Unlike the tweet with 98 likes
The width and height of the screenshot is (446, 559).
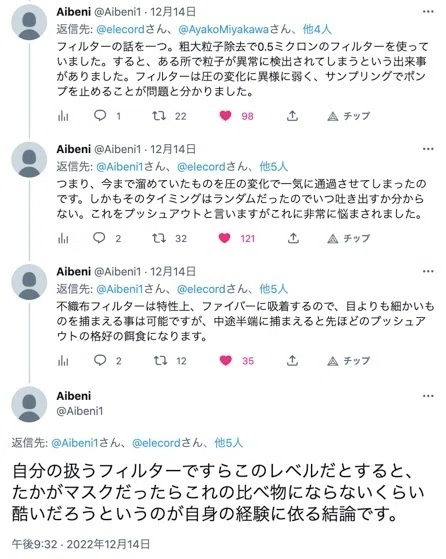point(225,116)
